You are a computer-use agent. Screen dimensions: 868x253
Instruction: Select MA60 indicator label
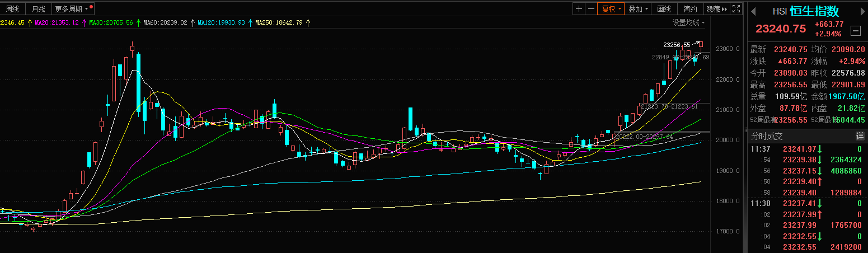pos(165,22)
